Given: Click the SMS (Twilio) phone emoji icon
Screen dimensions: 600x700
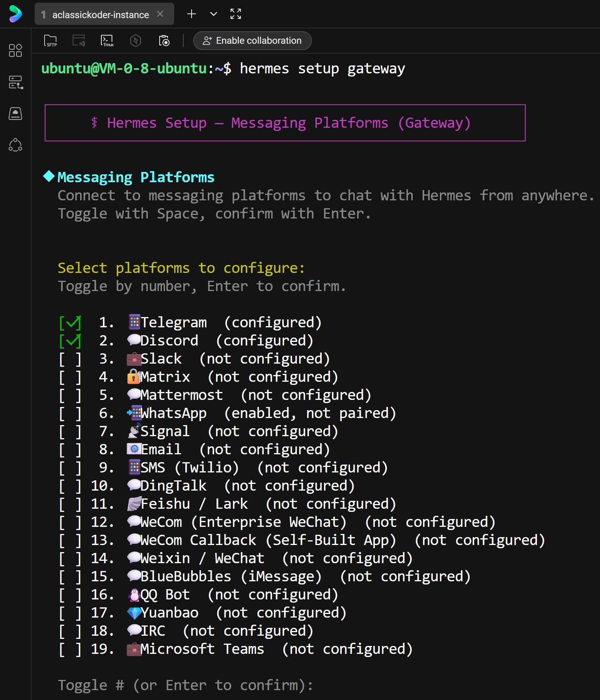Looking at the screenshot, I should tap(134, 467).
